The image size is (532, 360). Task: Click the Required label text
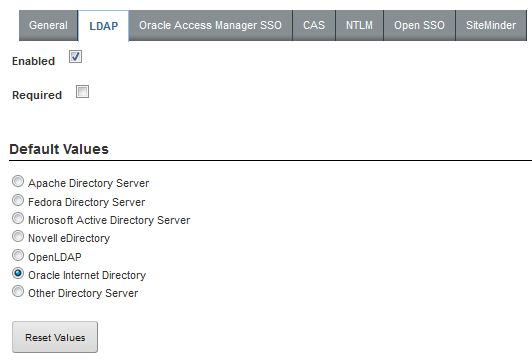[x=37, y=95]
